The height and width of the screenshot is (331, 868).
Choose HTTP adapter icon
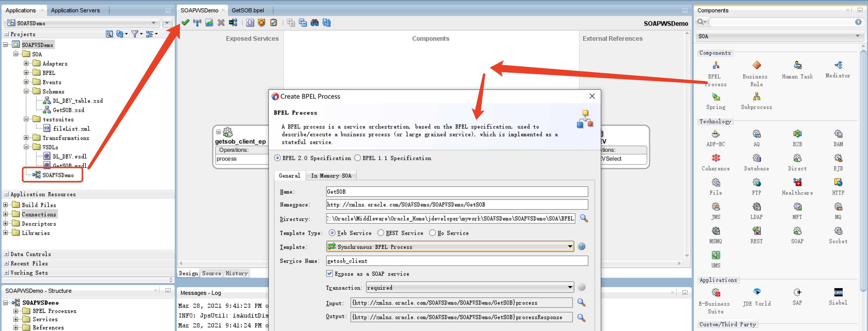[838, 183]
